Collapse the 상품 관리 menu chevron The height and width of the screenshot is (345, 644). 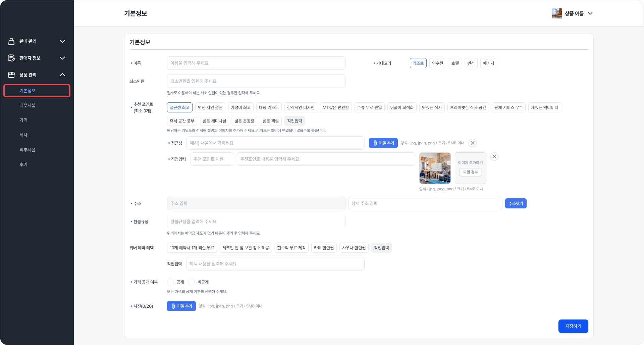pos(62,75)
